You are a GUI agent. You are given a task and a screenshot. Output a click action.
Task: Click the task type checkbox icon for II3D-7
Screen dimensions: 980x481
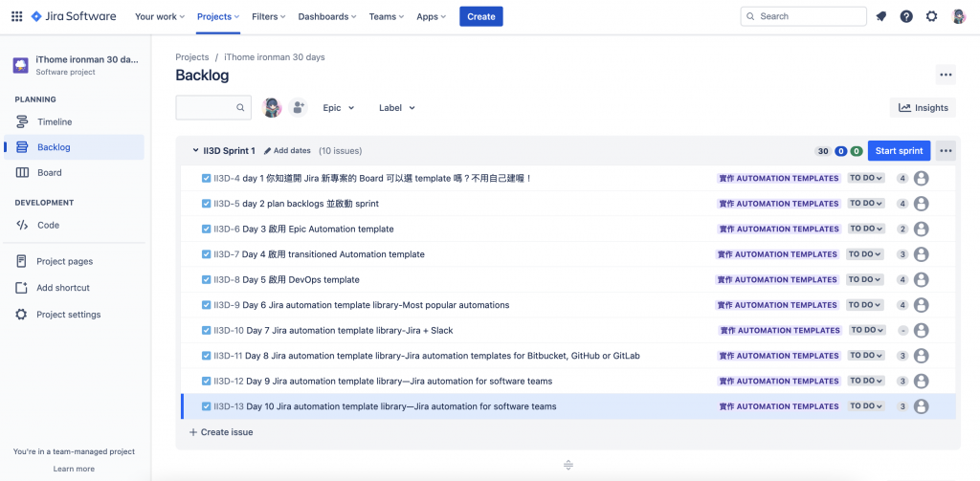point(207,254)
